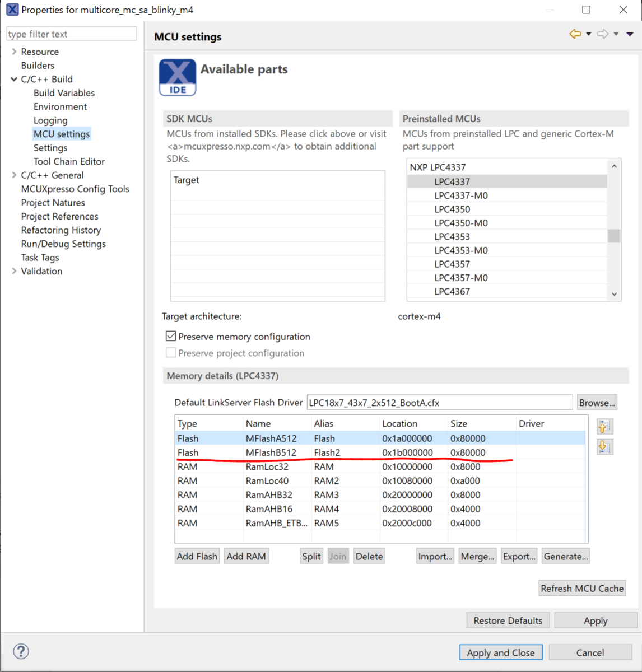
Task: Expand the Resource tree node
Action: coord(14,52)
